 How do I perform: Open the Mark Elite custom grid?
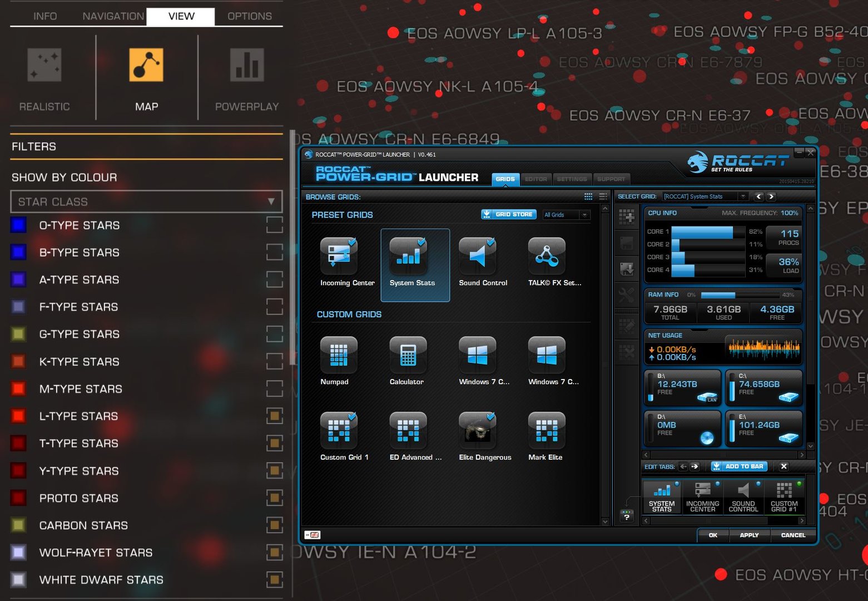[547, 431]
